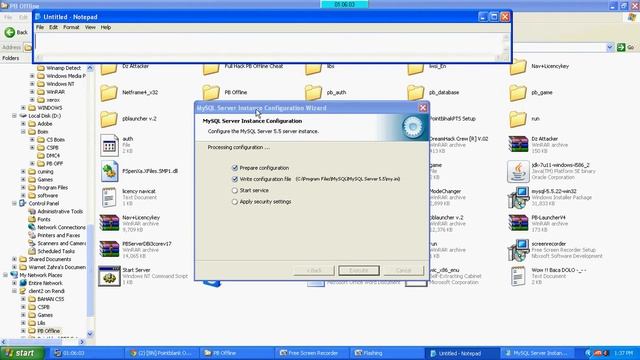Click the Execute button in MySQL wizard
640x360 pixels.
click(x=359, y=270)
